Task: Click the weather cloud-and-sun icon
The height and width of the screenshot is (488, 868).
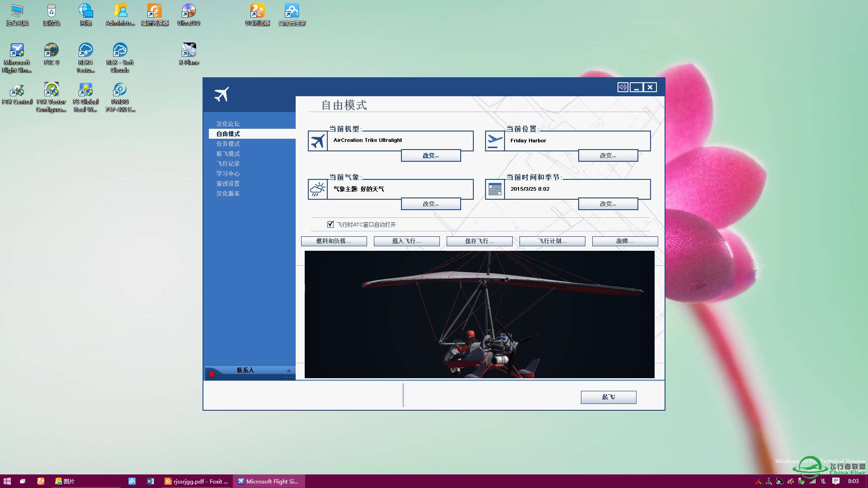Action: click(x=318, y=189)
